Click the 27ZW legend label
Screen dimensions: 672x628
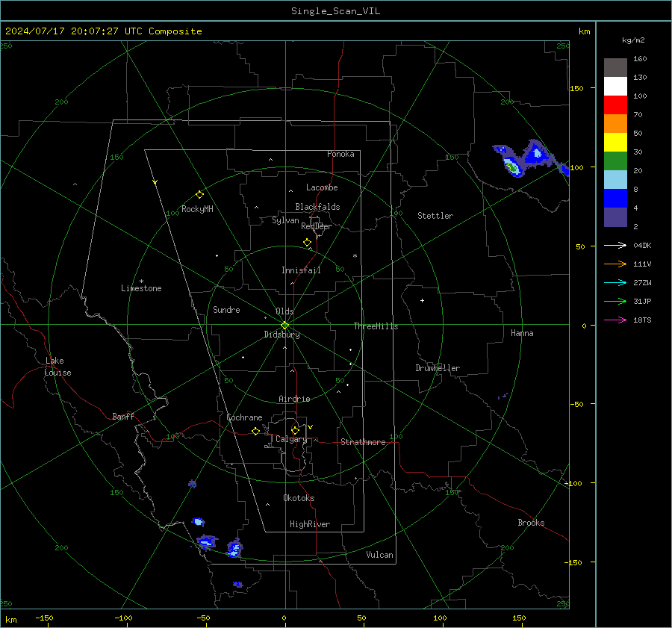click(x=642, y=282)
